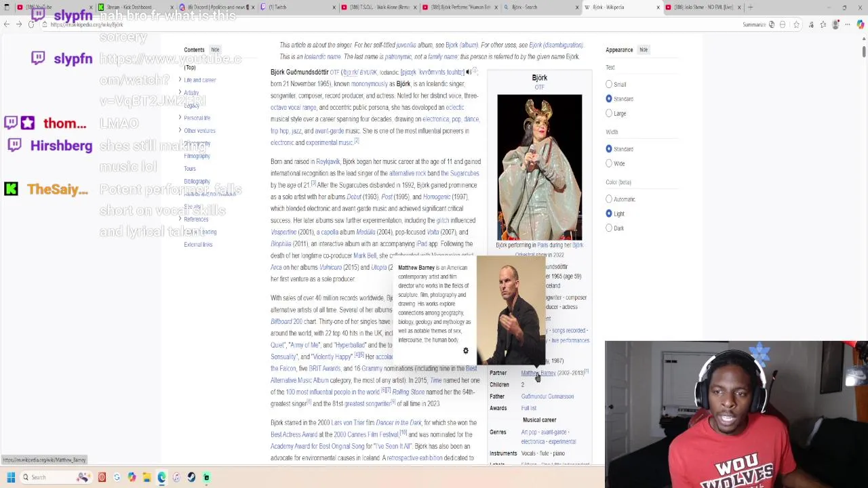Viewport: 868px width, 488px height.
Task: Open Dancer in the Dark link
Action: 400,422
